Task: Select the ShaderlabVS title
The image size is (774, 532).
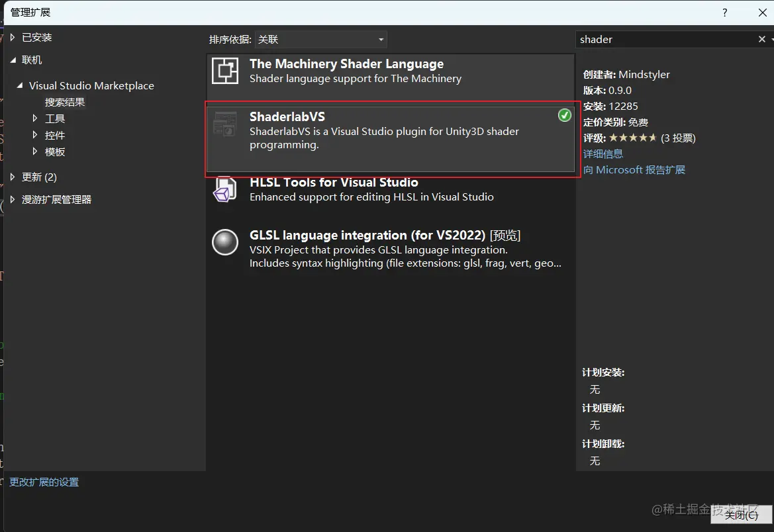Action: pos(287,117)
